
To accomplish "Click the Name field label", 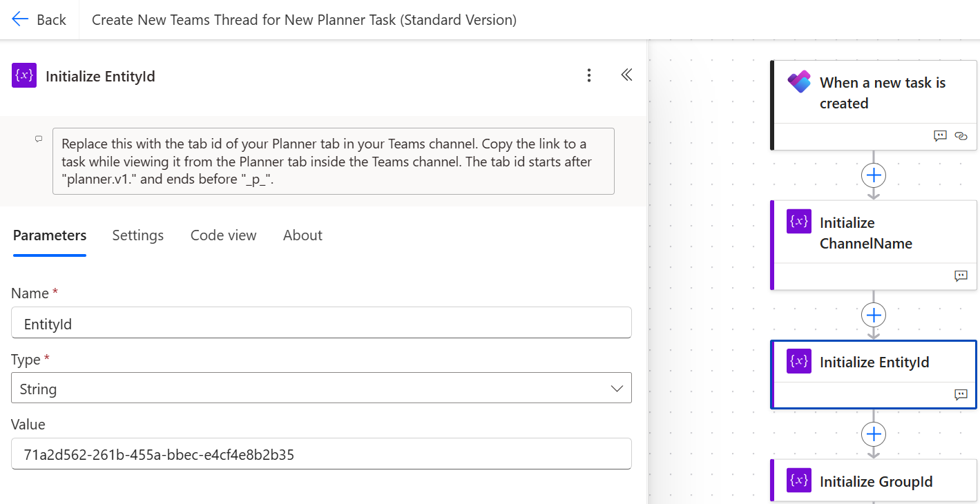I will pos(30,293).
